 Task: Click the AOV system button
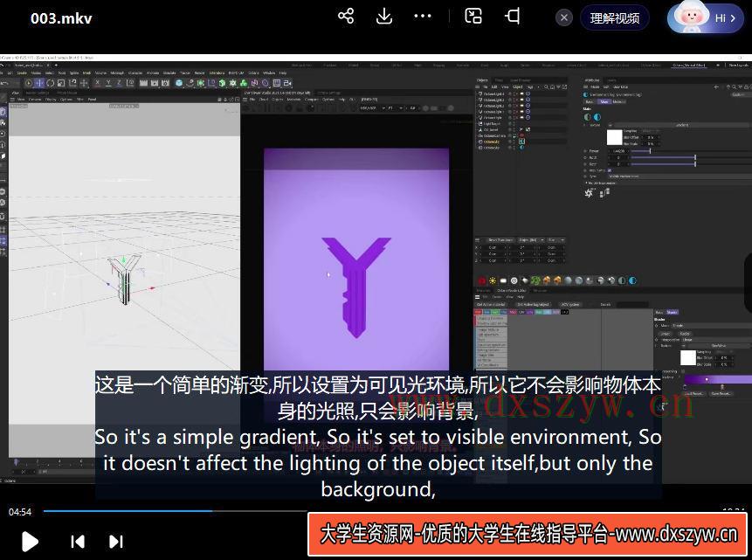570,304
